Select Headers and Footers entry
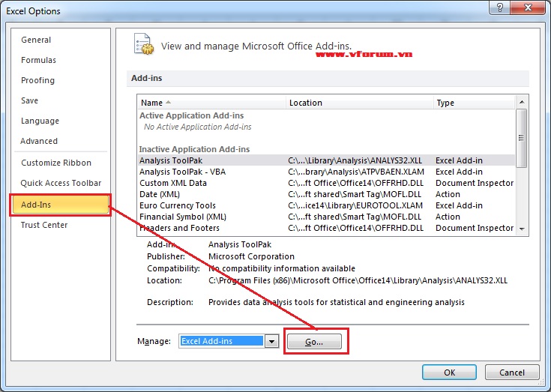The image size is (551, 392). [326, 228]
